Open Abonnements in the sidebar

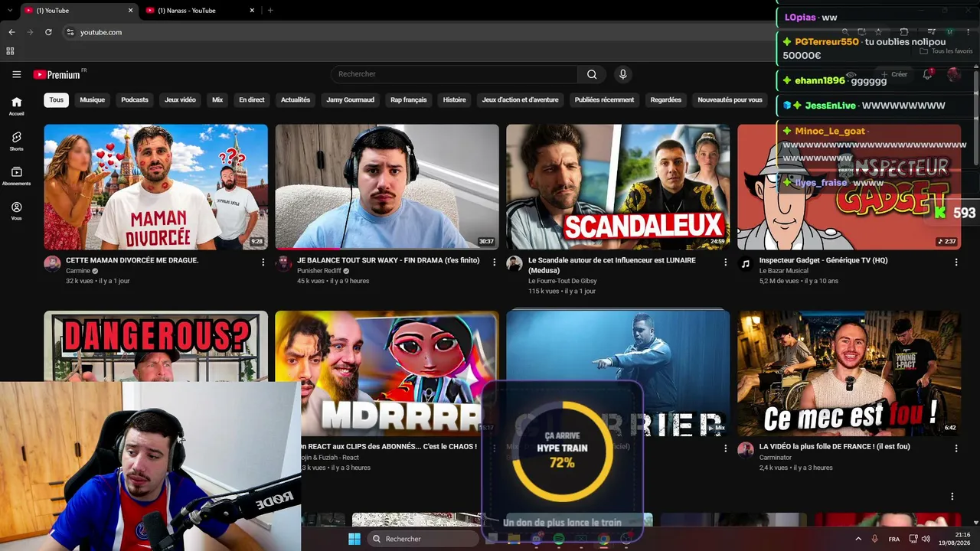click(x=16, y=176)
